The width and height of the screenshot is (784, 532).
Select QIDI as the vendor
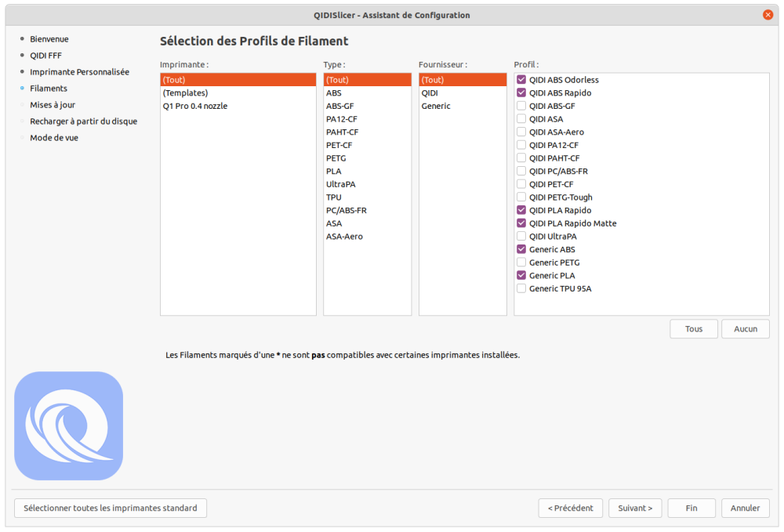pos(463,93)
